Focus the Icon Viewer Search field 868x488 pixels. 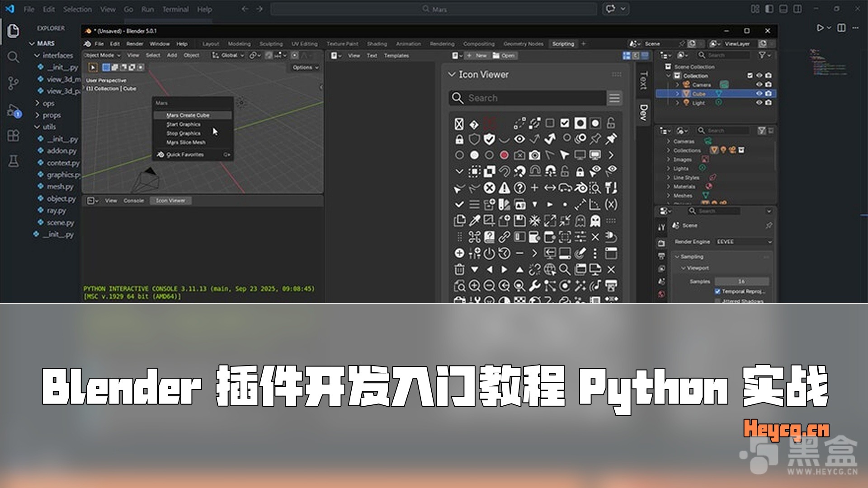[x=527, y=98]
